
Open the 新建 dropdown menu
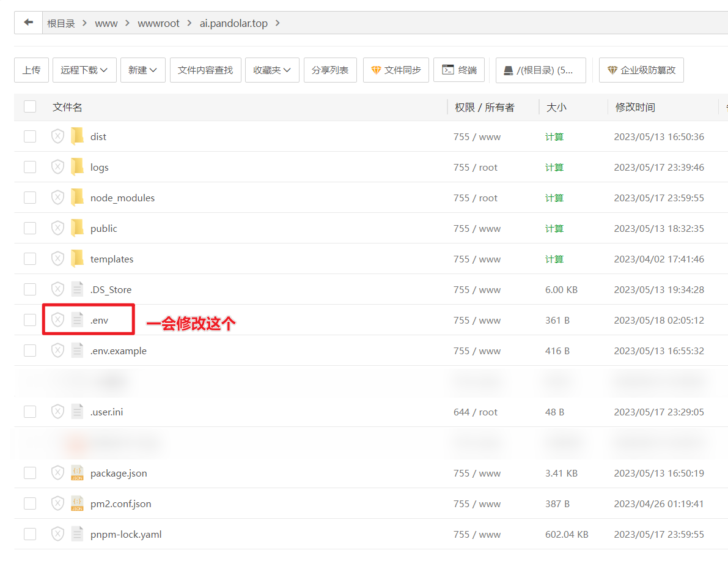tap(142, 70)
